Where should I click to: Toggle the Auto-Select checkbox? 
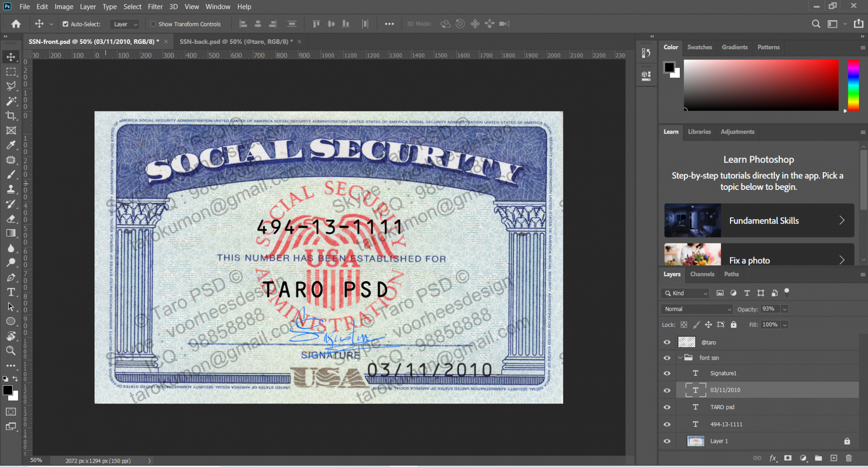coord(65,24)
